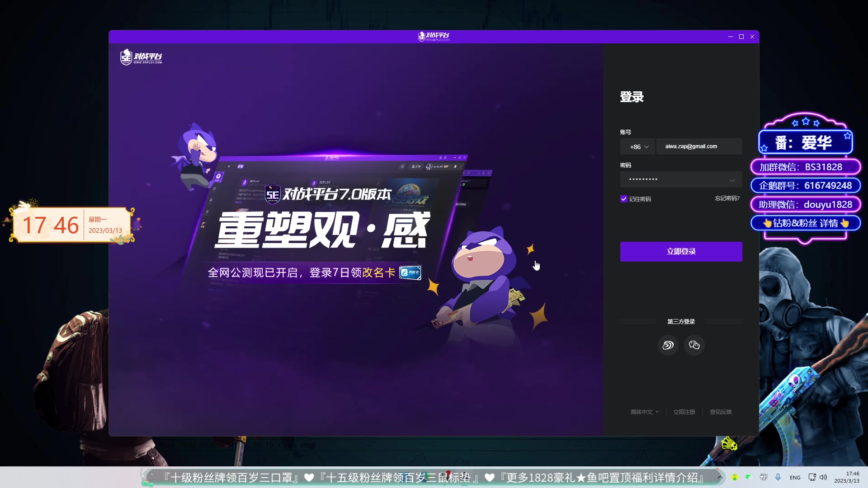Click the 意见反馈 feedback link

click(x=721, y=412)
